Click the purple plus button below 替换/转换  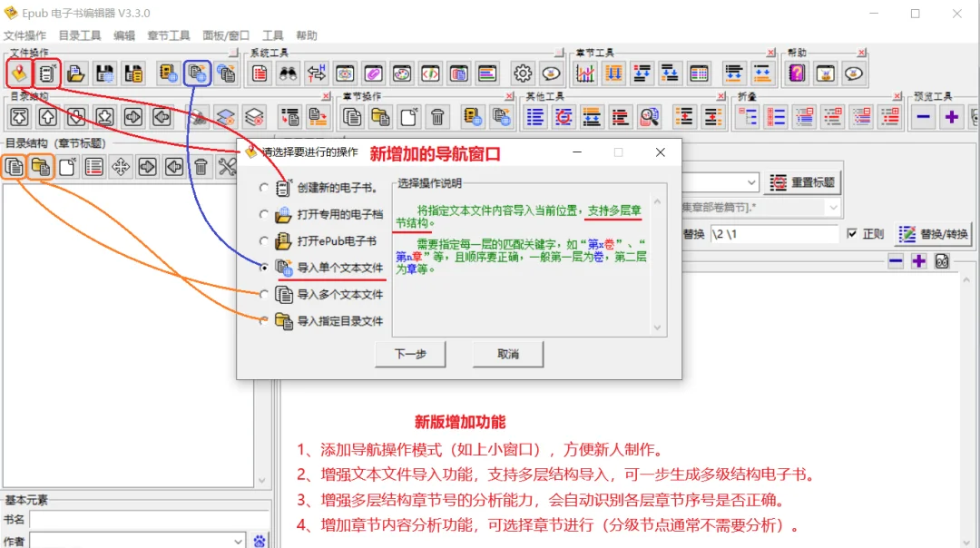coord(918,261)
